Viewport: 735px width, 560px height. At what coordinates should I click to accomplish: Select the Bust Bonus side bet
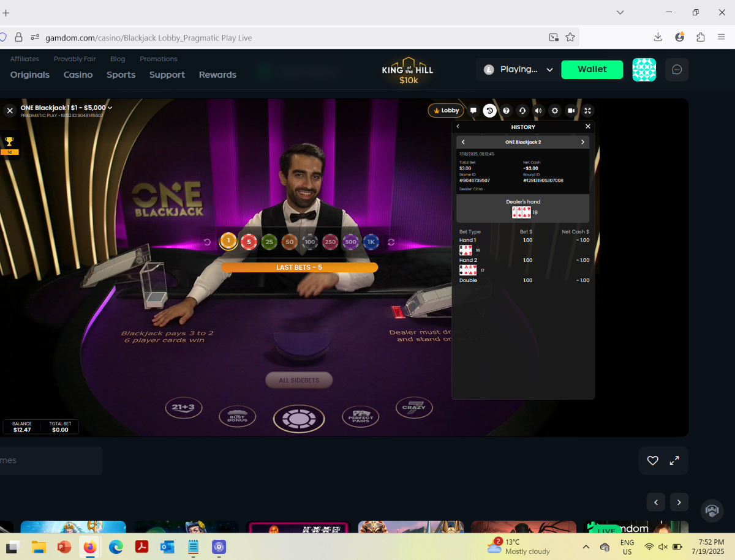pyautogui.click(x=237, y=417)
